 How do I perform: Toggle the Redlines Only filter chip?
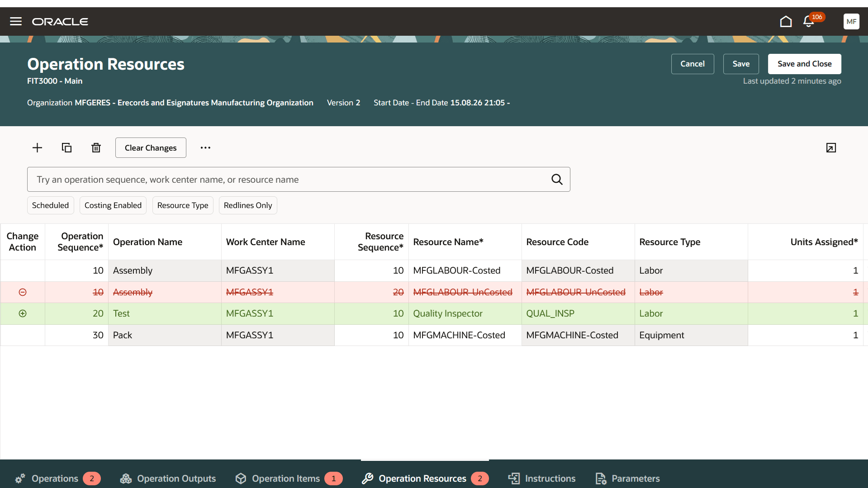(x=248, y=205)
